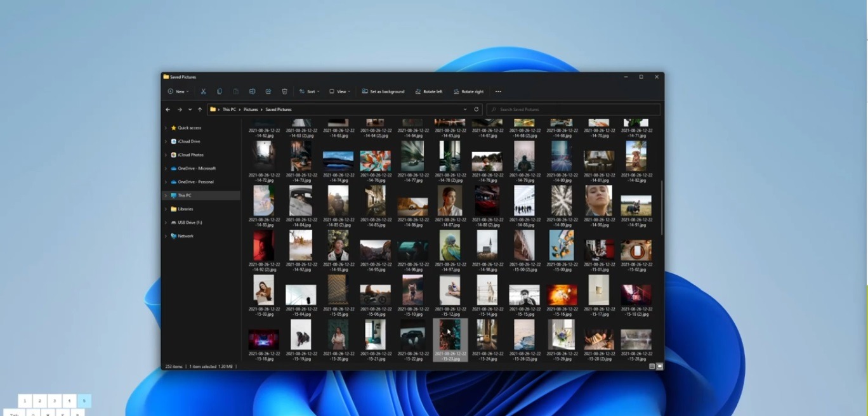Switch to details view in status bar

[x=652, y=367]
